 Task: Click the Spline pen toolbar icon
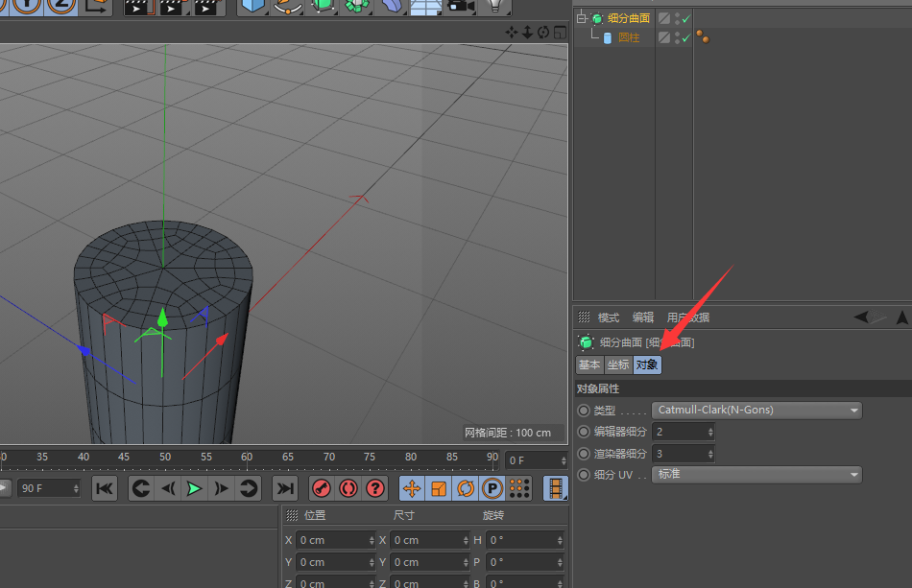point(288,8)
